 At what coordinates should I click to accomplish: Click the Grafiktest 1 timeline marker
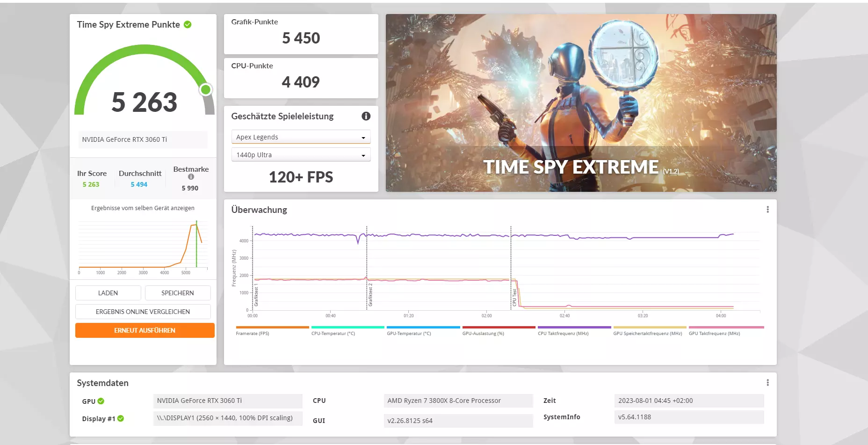[x=256, y=295]
